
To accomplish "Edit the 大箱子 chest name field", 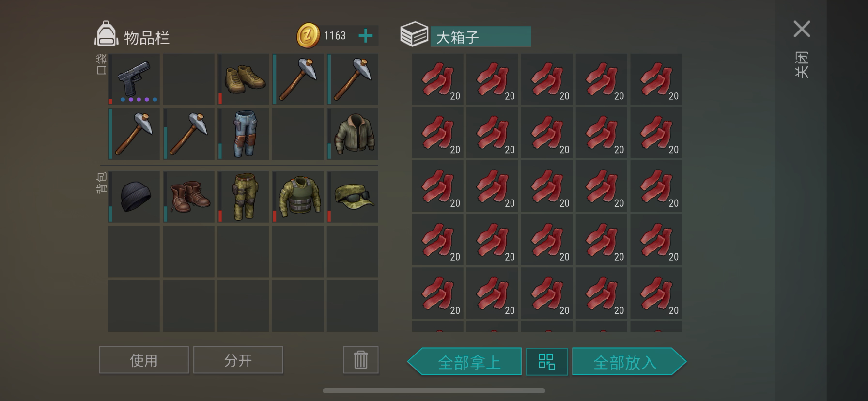I will tap(480, 37).
